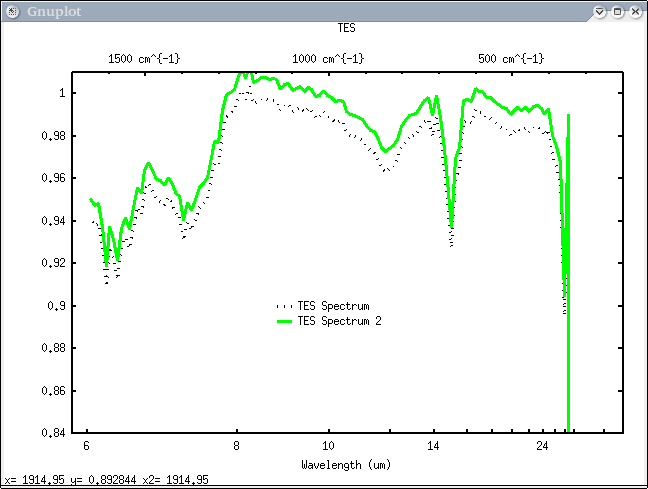Select the 'TES Spectrum 2' legend entry
The height and width of the screenshot is (489, 648).
[339, 321]
